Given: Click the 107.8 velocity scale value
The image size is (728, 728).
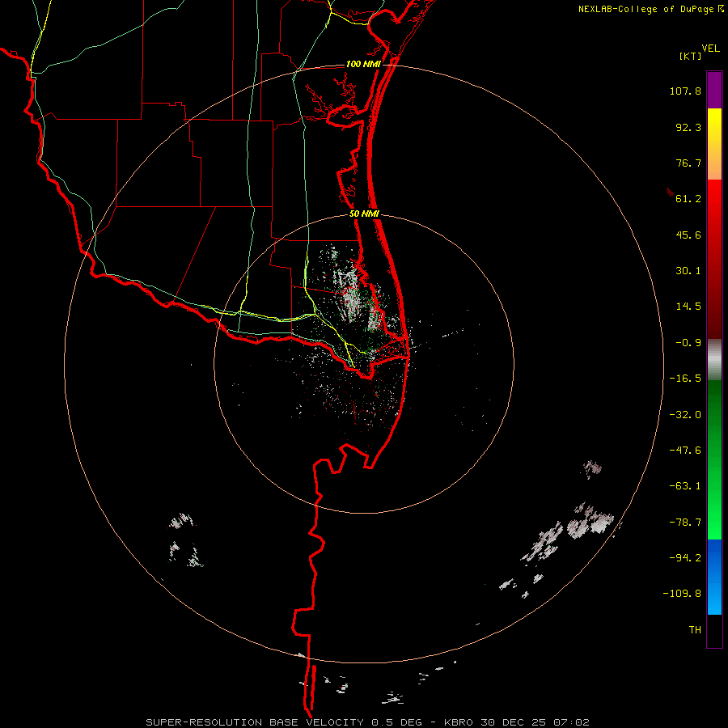Looking at the screenshot, I should (685, 91).
